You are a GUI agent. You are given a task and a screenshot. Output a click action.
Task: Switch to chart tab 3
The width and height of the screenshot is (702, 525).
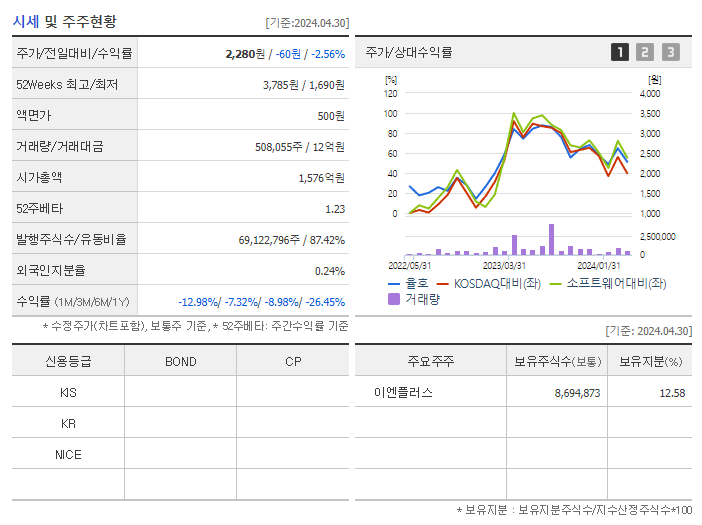coord(671,52)
